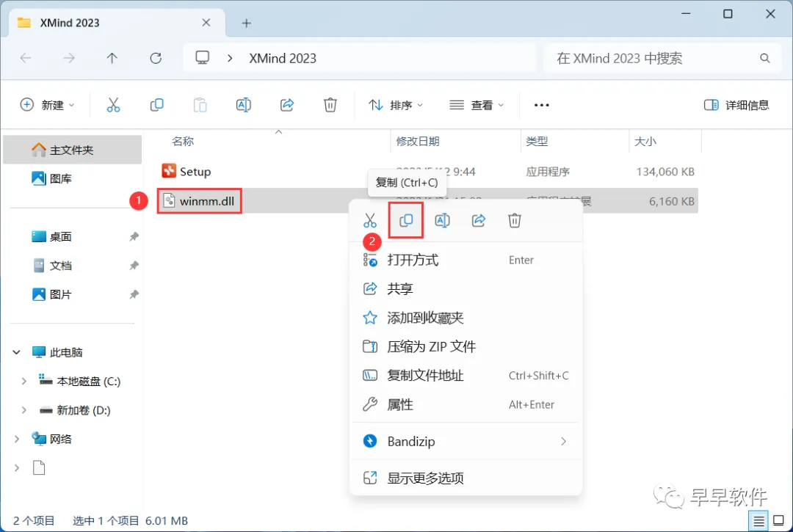Open 主文件夹 in the sidebar
The width and height of the screenshot is (793, 532).
[72, 150]
